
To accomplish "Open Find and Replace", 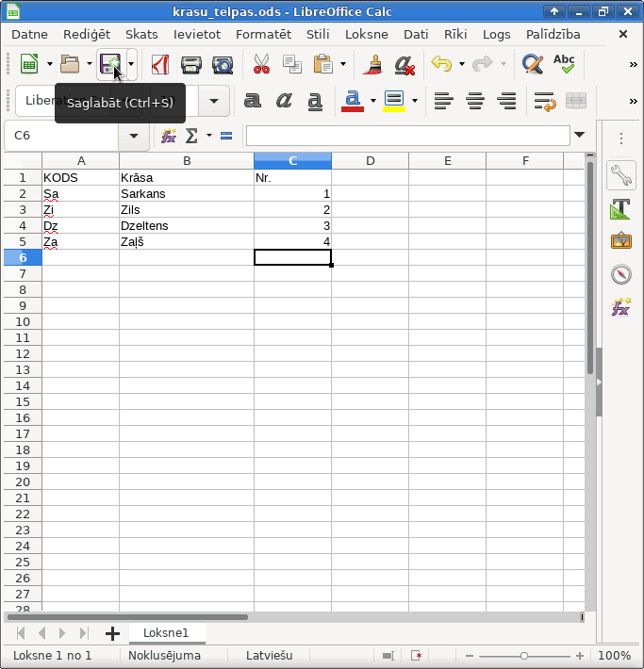I will pos(533,64).
